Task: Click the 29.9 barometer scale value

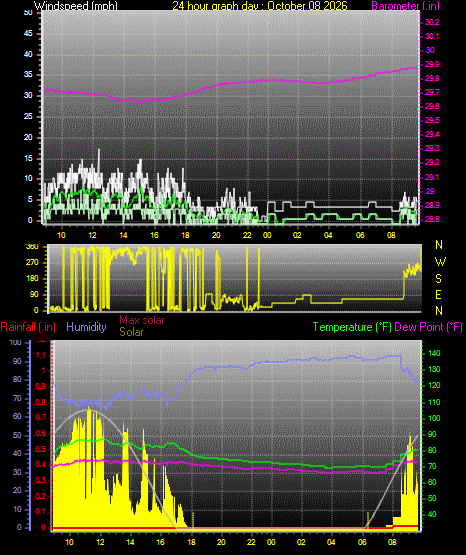Action: (x=432, y=64)
